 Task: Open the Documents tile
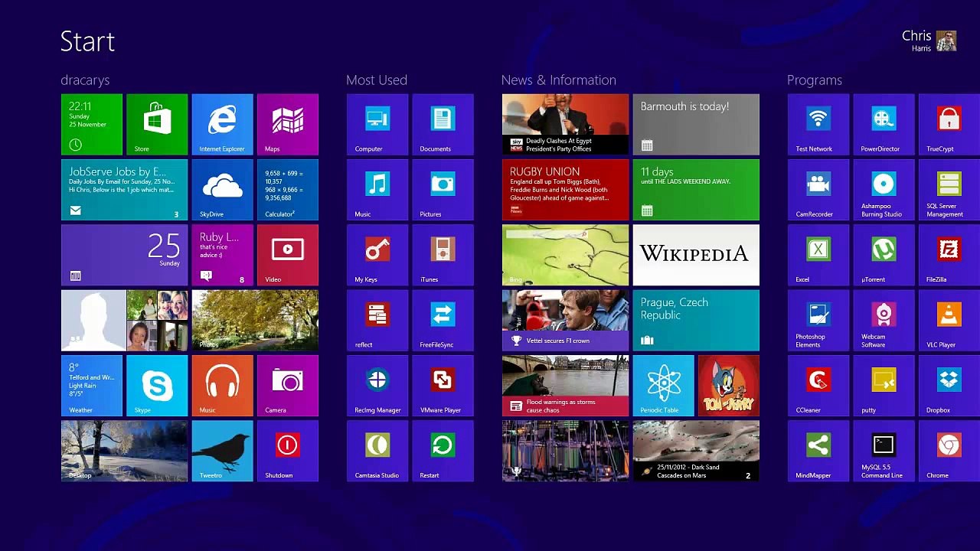(443, 125)
